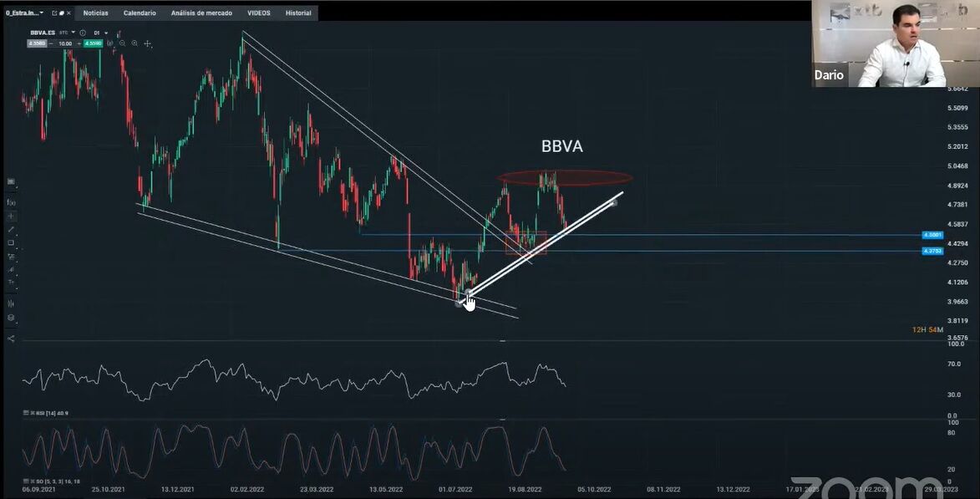
Task: Open the BBVA.ES symbol dropdown arrow
Action: pos(74,33)
